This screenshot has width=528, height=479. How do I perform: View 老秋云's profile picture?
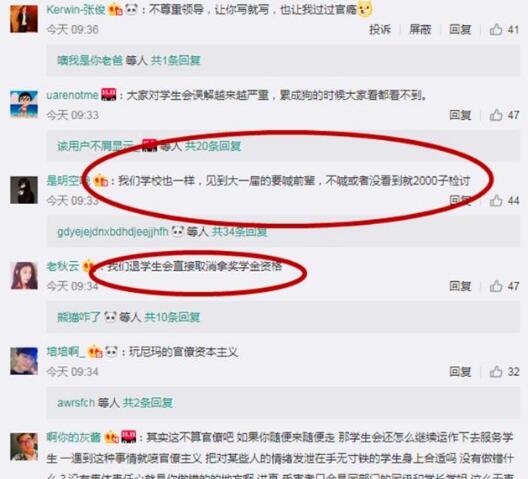24,276
